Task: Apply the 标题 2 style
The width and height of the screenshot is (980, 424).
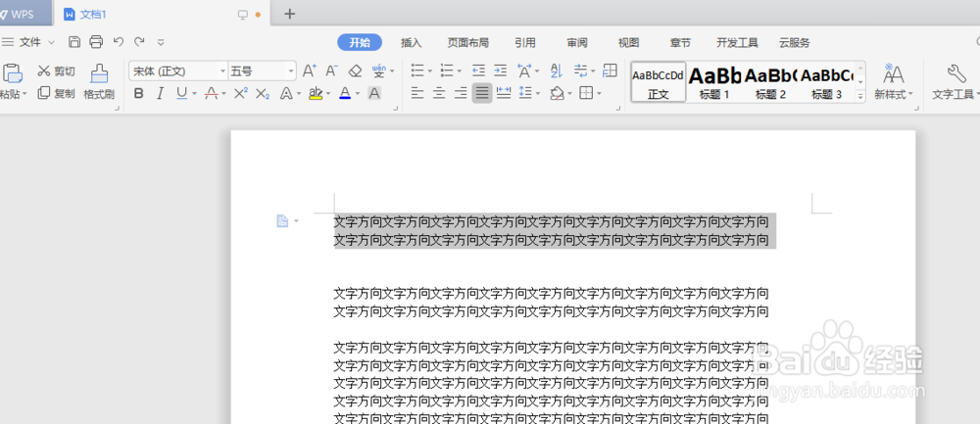Action: click(x=770, y=82)
